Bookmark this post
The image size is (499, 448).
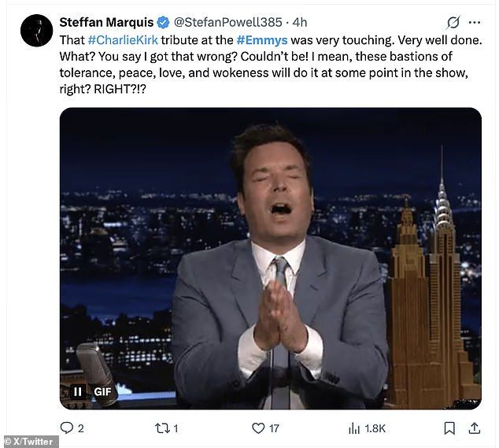[449, 428]
